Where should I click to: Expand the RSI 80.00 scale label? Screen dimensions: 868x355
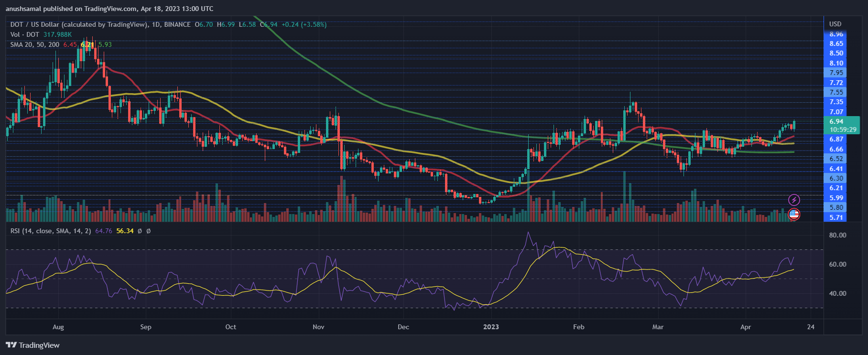click(837, 235)
